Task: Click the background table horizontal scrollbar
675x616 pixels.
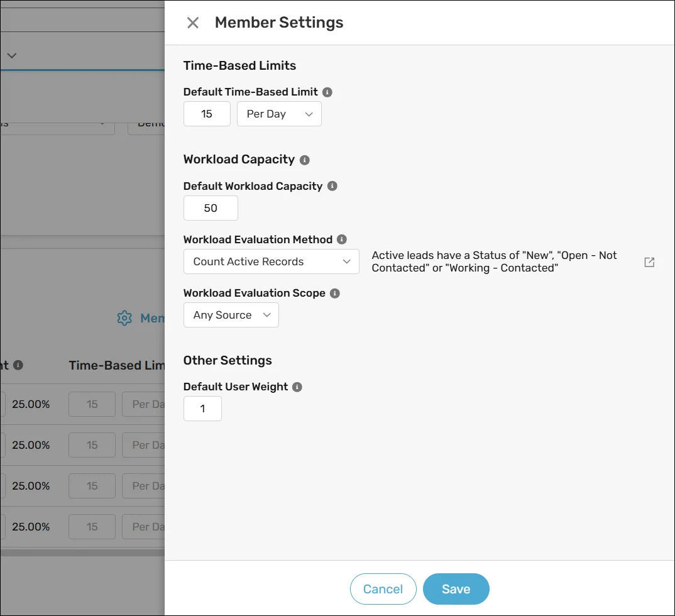Action: 82,553
